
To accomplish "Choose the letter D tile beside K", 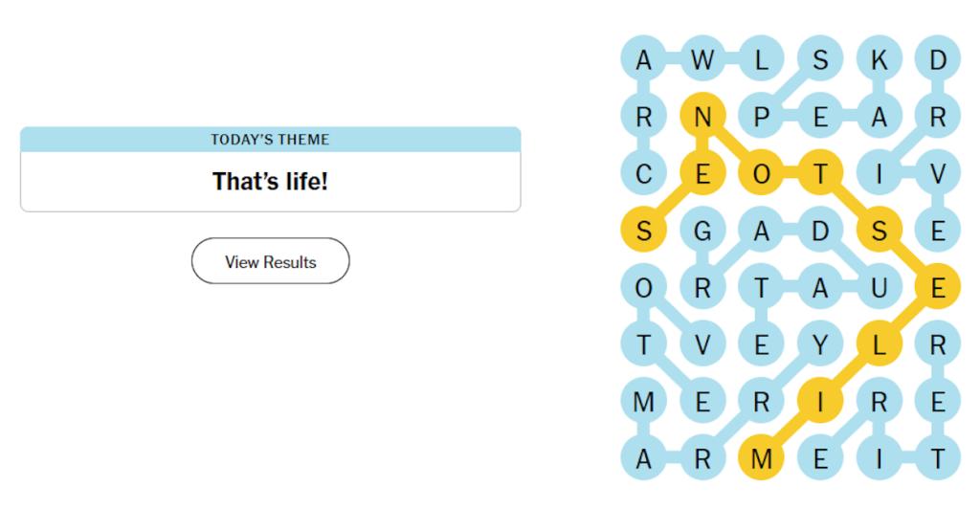I will coord(938,59).
